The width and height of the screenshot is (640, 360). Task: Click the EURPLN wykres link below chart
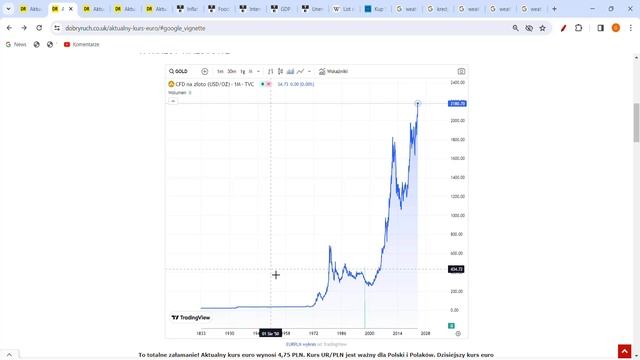301,344
